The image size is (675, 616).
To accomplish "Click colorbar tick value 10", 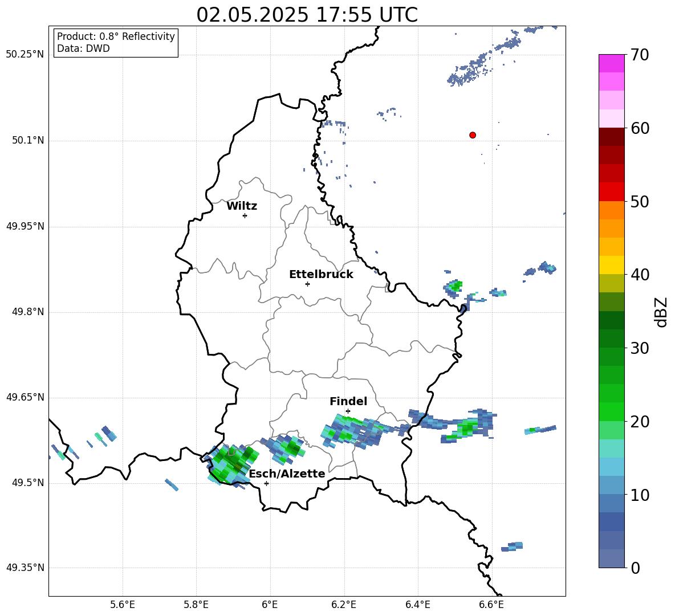I will pos(640,495).
